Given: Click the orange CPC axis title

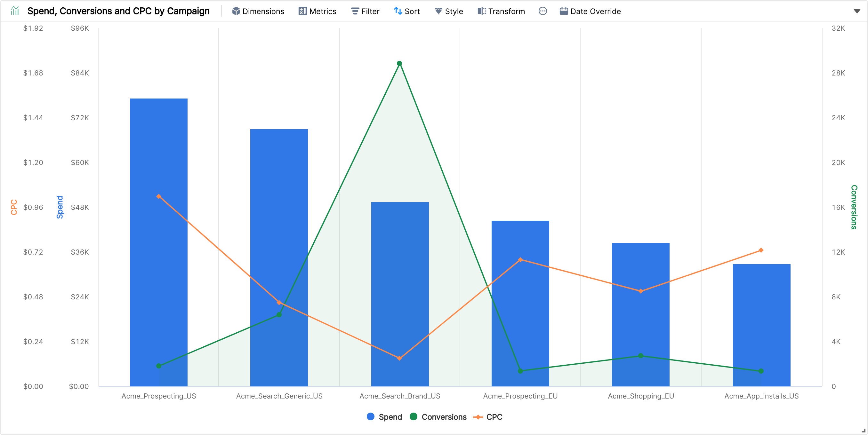Looking at the screenshot, I should click(x=13, y=207).
